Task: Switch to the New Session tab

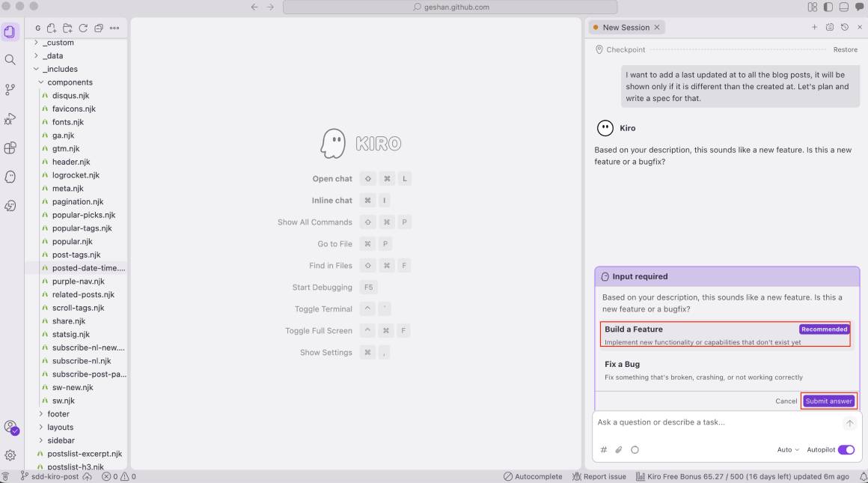Action: pos(626,27)
